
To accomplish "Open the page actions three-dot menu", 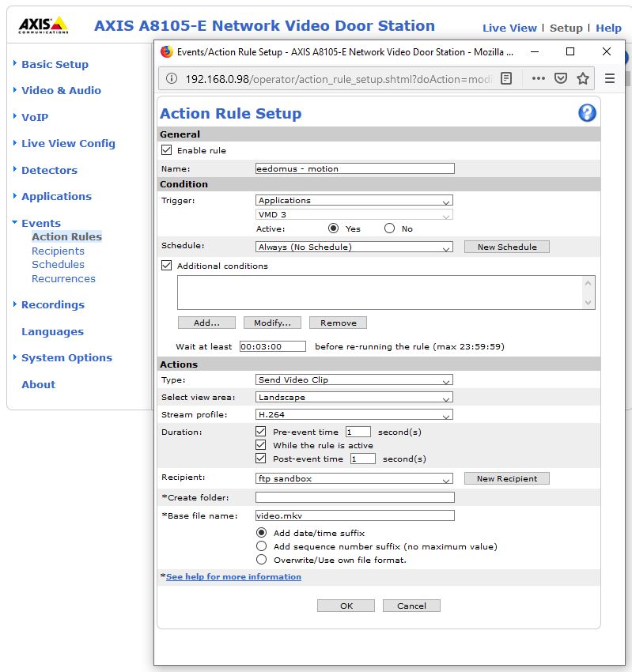I will tap(538, 78).
